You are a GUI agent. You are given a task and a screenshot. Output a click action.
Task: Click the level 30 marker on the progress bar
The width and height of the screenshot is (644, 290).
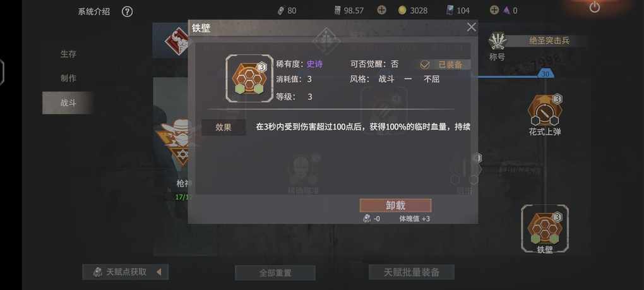click(x=546, y=74)
